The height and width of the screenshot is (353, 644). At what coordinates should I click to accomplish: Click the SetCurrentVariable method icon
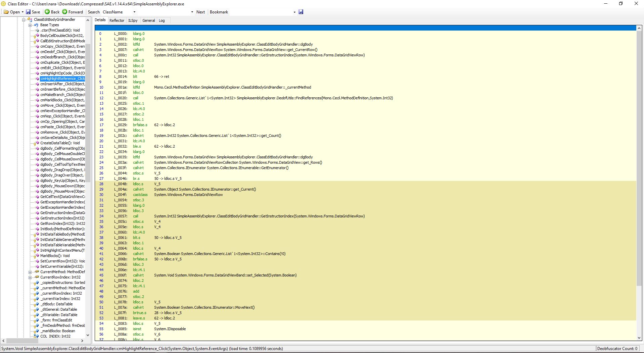click(37, 266)
